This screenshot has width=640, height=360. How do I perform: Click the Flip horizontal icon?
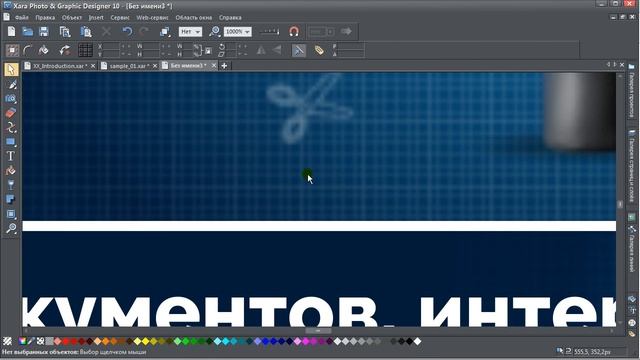click(261, 50)
